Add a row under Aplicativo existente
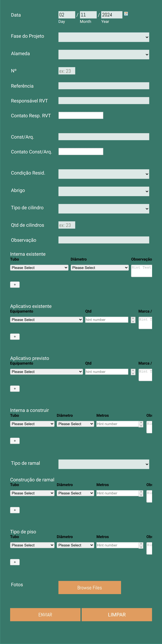This screenshot has height=644, width=162. pyautogui.click(x=15, y=336)
